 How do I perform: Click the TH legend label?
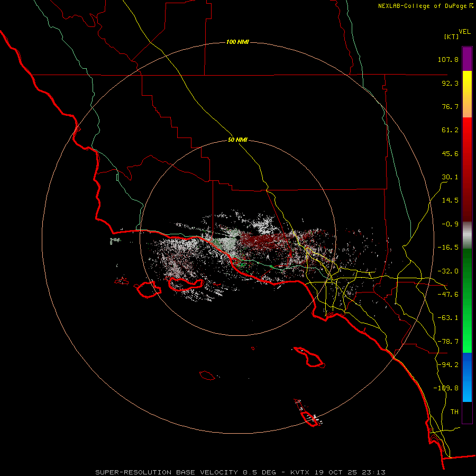pyautogui.click(x=454, y=412)
